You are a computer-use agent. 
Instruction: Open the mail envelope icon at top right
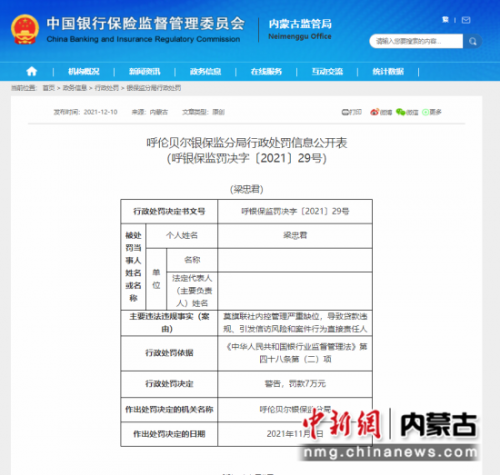[466, 20]
